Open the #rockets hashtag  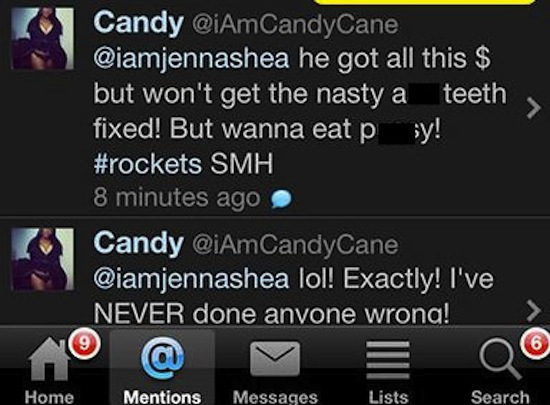(x=147, y=164)
